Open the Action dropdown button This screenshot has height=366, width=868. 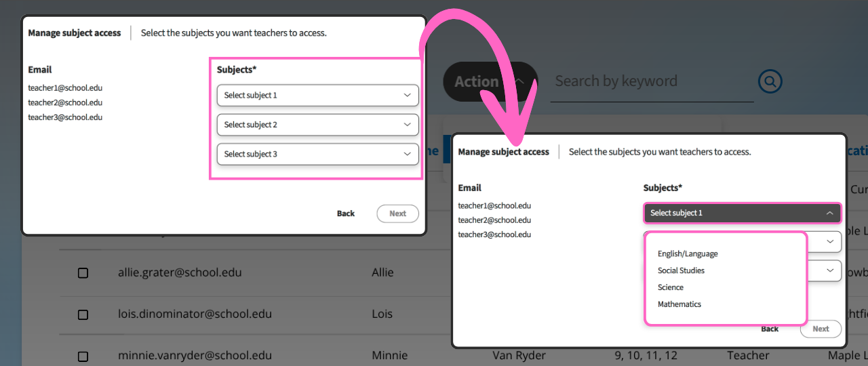pyautogui.click(x=490, y=82)
